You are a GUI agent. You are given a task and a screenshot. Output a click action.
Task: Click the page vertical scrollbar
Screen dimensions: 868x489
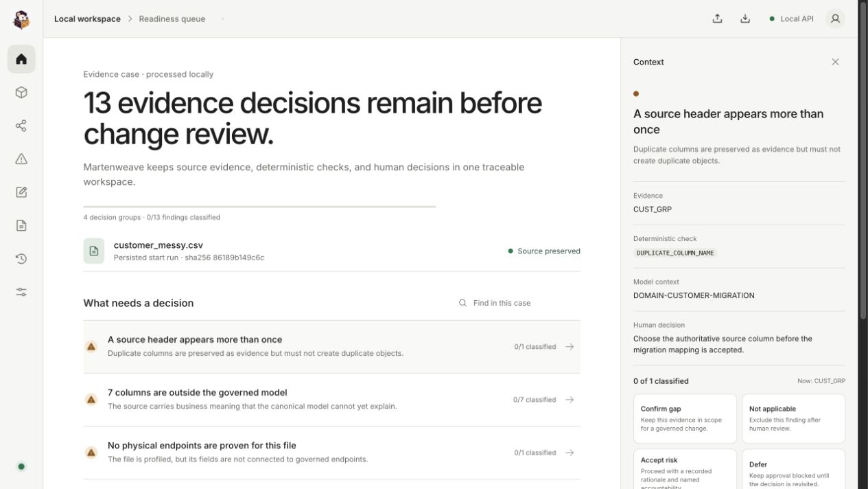[x=863, y=160]
